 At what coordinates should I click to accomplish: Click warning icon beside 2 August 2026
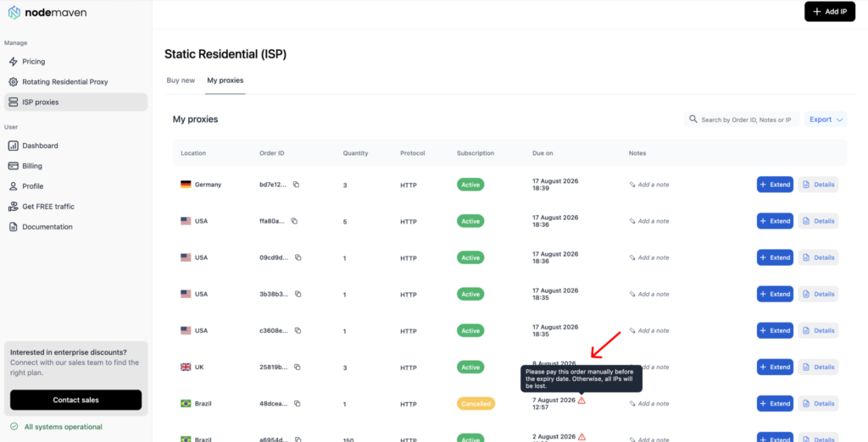(581, 436)
